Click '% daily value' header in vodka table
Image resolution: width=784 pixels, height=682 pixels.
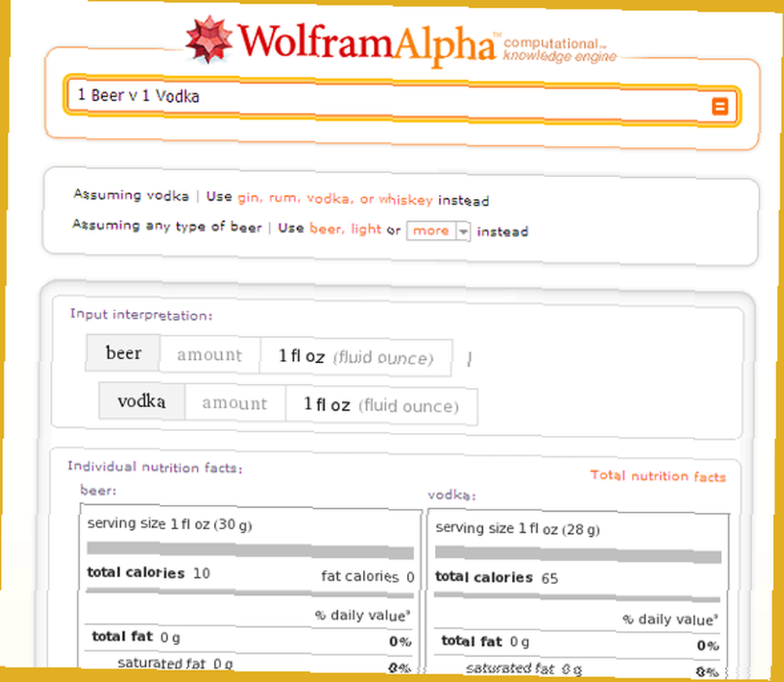coord(670,619)
